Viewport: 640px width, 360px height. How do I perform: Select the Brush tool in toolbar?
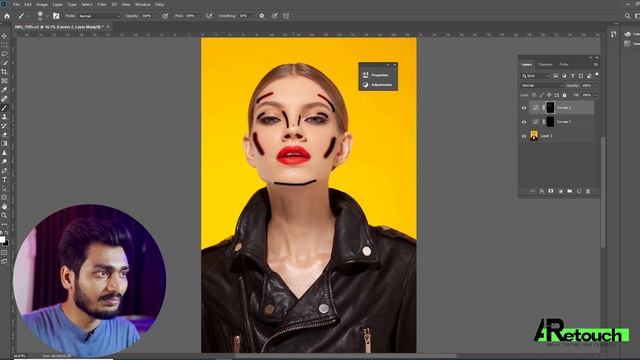coord(4,108)
